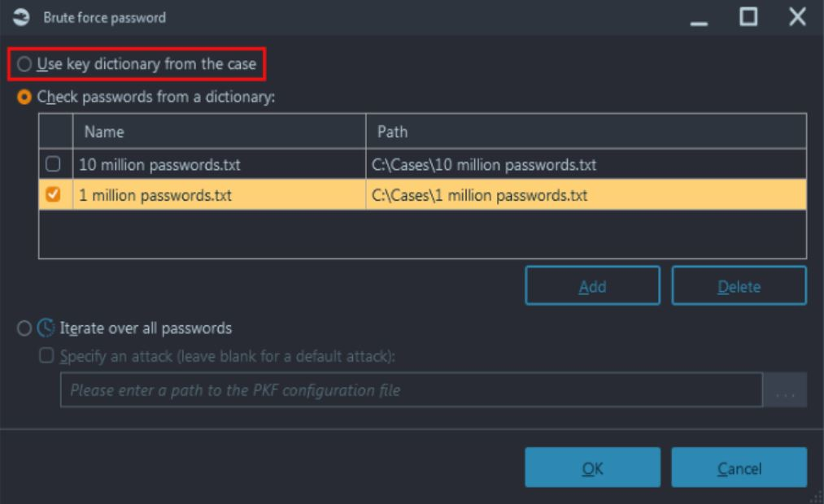The width and height of the screenshot is (824, 504).
Task: Click the clock icon beside Iterate over all passwords
Action: 47,328
